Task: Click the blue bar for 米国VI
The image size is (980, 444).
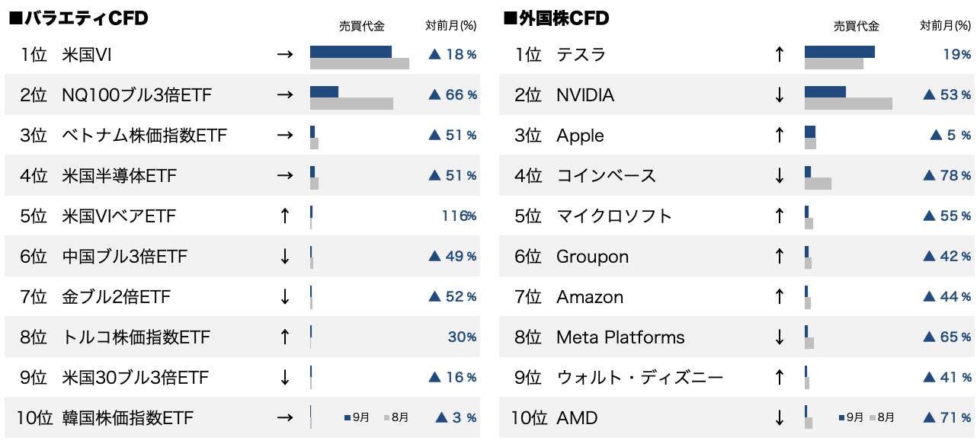Action: pos(351,52)
